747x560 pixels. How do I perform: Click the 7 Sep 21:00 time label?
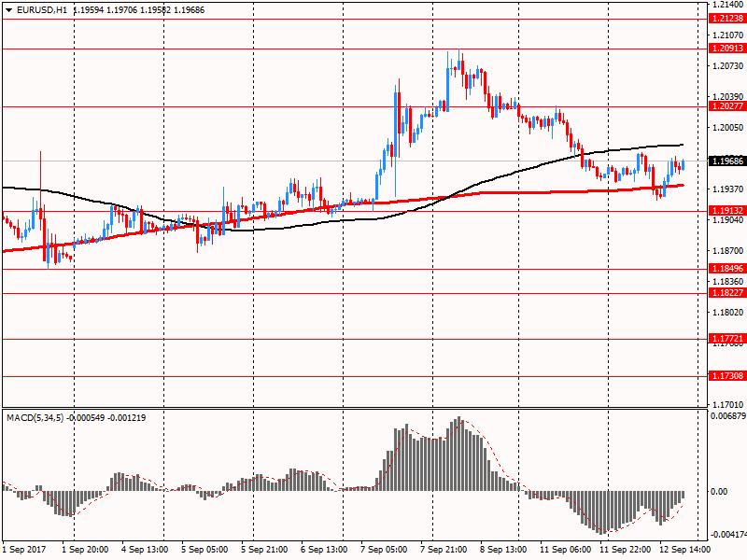(x=444, y=550)
